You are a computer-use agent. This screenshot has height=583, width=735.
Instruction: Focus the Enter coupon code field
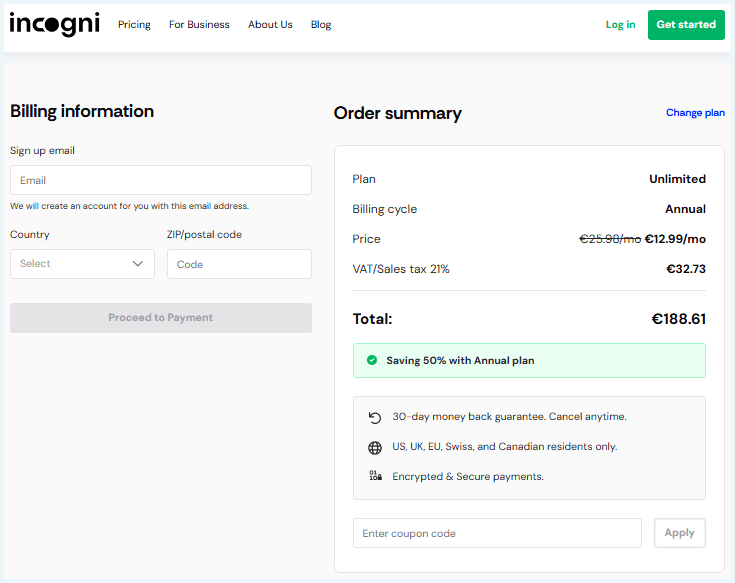point(497,533)
